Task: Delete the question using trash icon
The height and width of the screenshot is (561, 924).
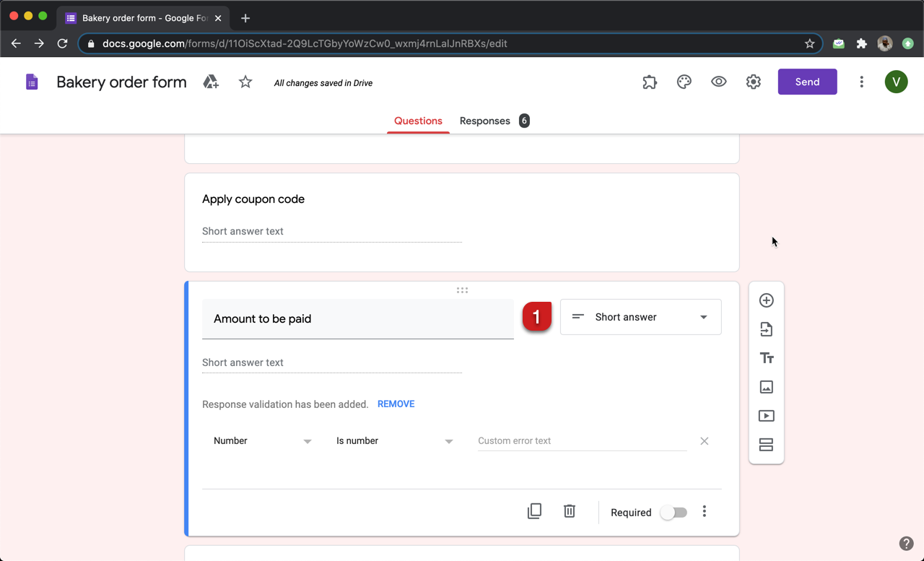Action: pos(570,511)
